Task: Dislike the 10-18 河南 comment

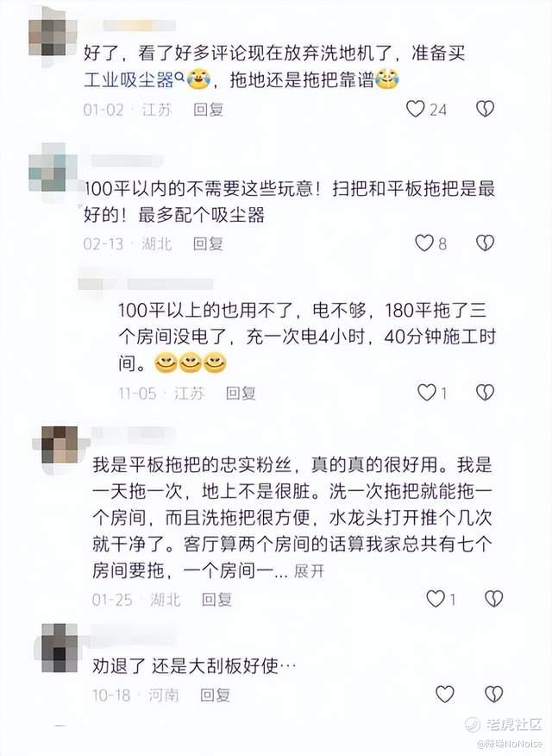Action: coord(493,694)
